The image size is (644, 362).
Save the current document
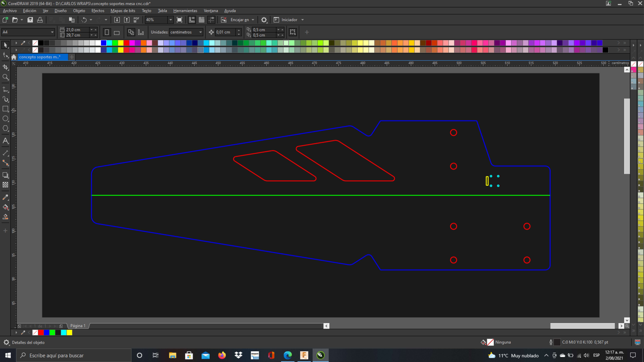pyautogui.click(x=30, y=20)
